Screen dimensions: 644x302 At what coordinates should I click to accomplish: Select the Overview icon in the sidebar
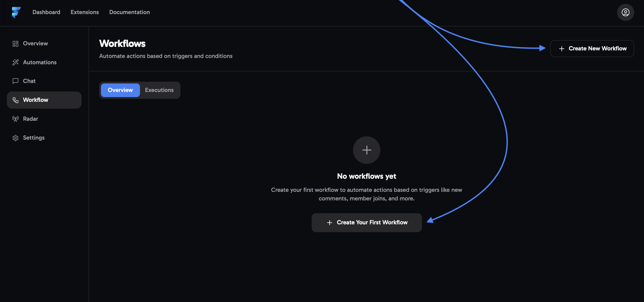pos(15,43)
